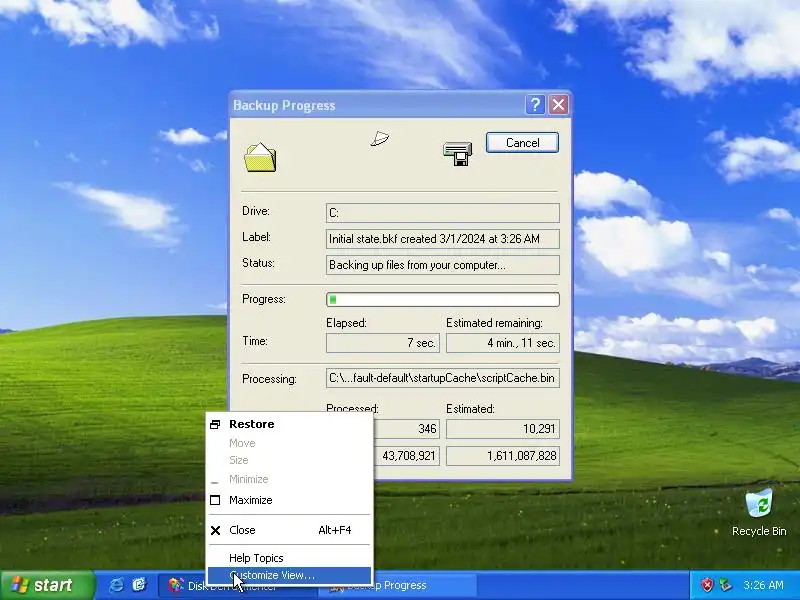Close the Backup Progress dialog
This screenshot has height=600, width=800.
click(559, 105)
